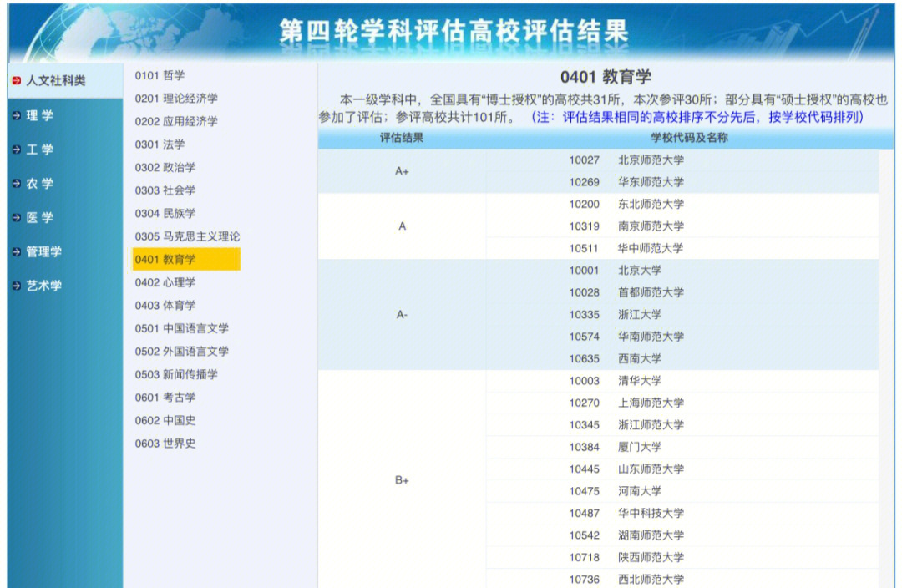Screen dimensions: 902x588
Task: Select row 10574 华南师范大学
Action: click(x=683, y=337)
